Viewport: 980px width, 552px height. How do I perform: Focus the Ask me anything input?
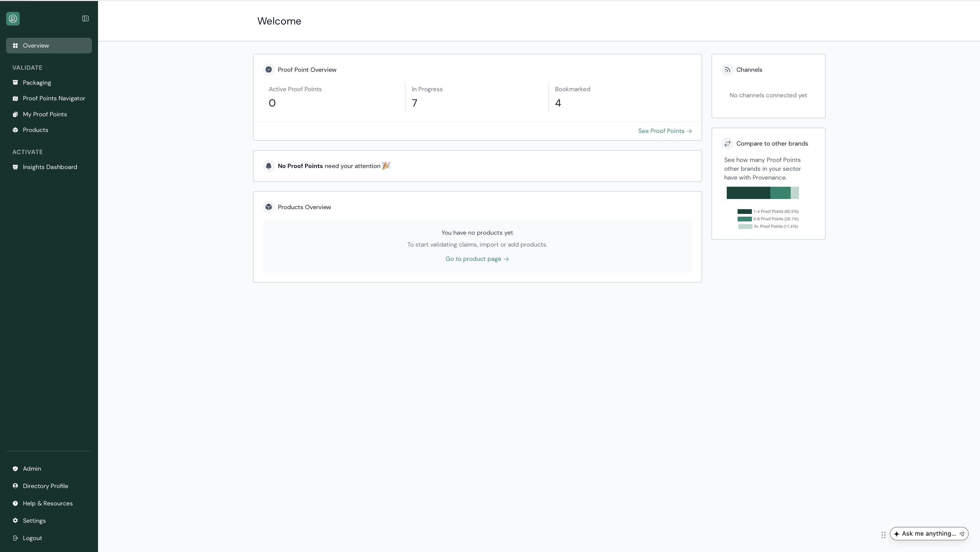pos(929,534)
